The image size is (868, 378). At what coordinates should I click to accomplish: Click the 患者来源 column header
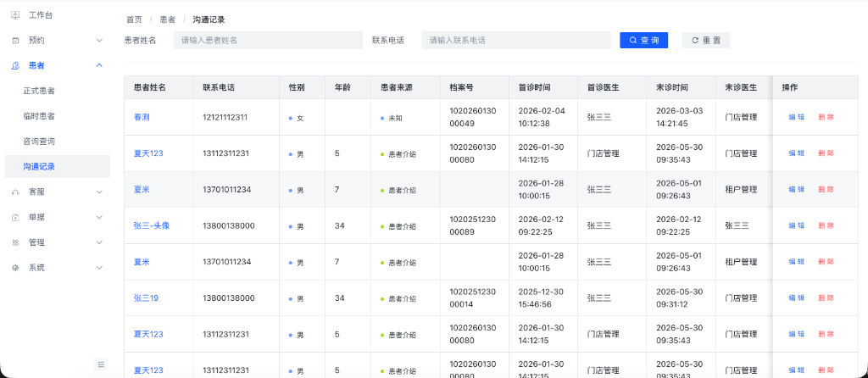(406, 87)
